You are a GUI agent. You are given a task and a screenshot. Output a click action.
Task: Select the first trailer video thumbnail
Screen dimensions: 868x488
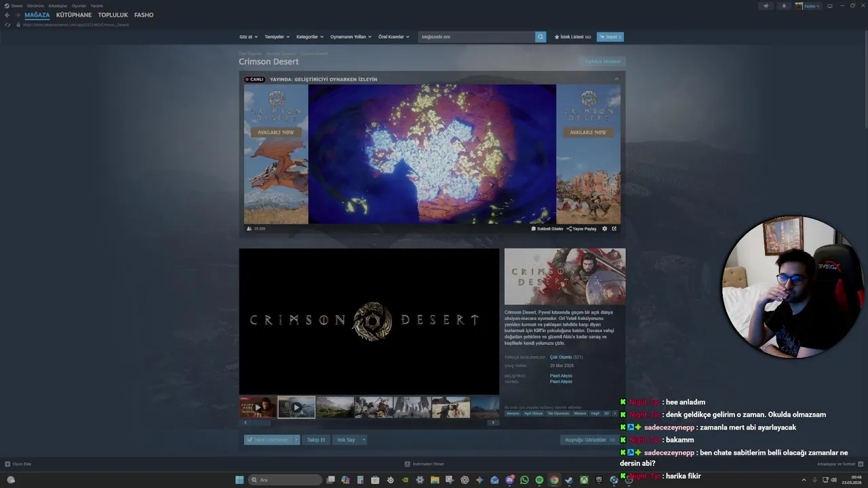coord(258,407)
